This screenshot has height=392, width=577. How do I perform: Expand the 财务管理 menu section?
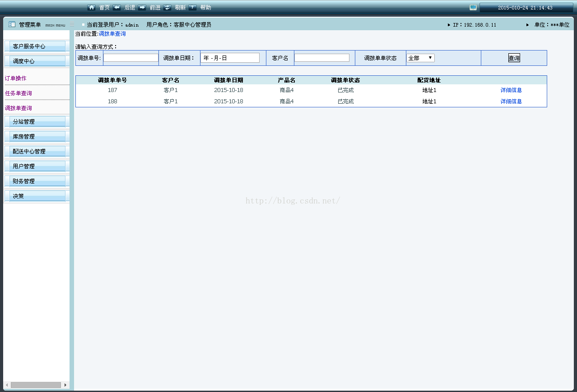(x=37, y=181)
